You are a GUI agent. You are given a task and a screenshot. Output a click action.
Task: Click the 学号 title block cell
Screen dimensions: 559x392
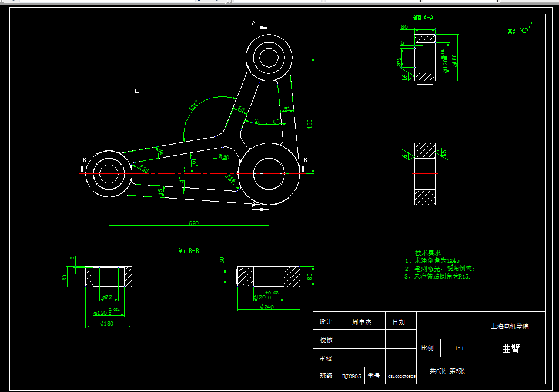pos(374,376)
